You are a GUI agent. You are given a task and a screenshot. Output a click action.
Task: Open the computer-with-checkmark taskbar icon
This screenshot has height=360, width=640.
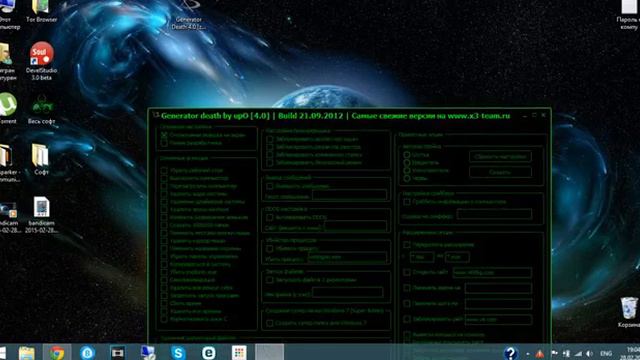pos(148,353)
